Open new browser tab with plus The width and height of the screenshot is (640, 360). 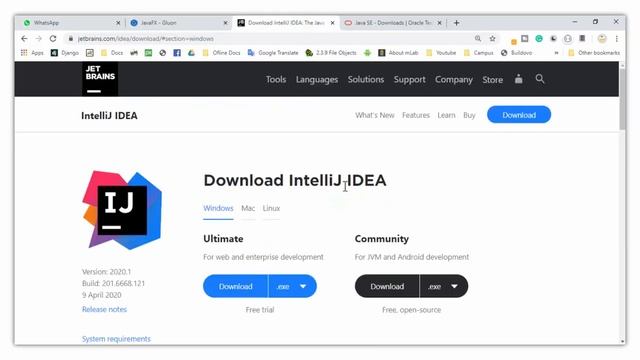point(456,23)
